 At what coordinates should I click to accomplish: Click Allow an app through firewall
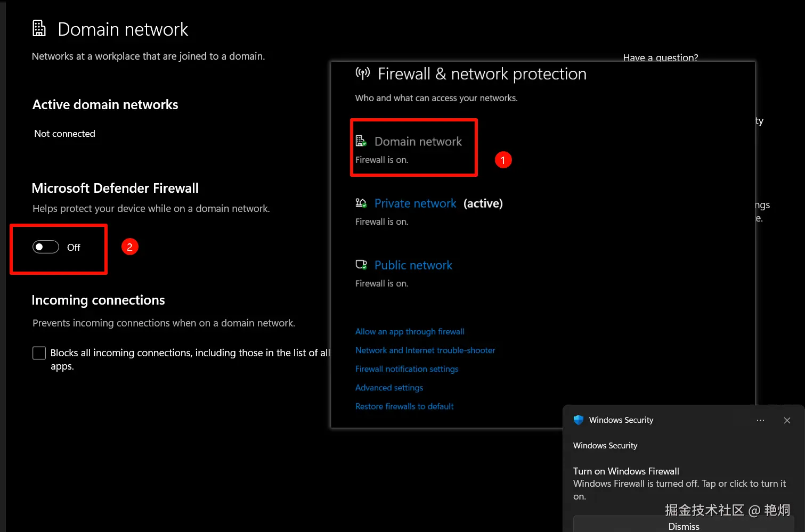410,332
